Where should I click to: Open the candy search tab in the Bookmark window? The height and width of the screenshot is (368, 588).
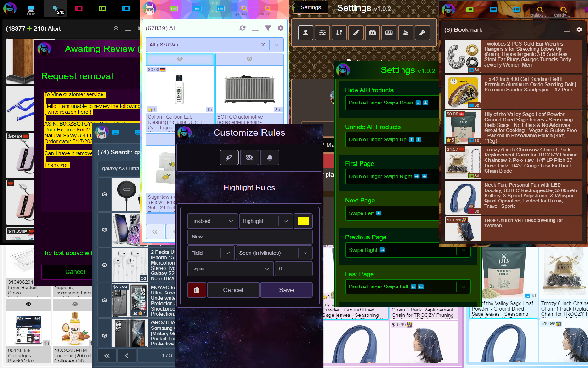pyautogui.click(x=563, y=10)
